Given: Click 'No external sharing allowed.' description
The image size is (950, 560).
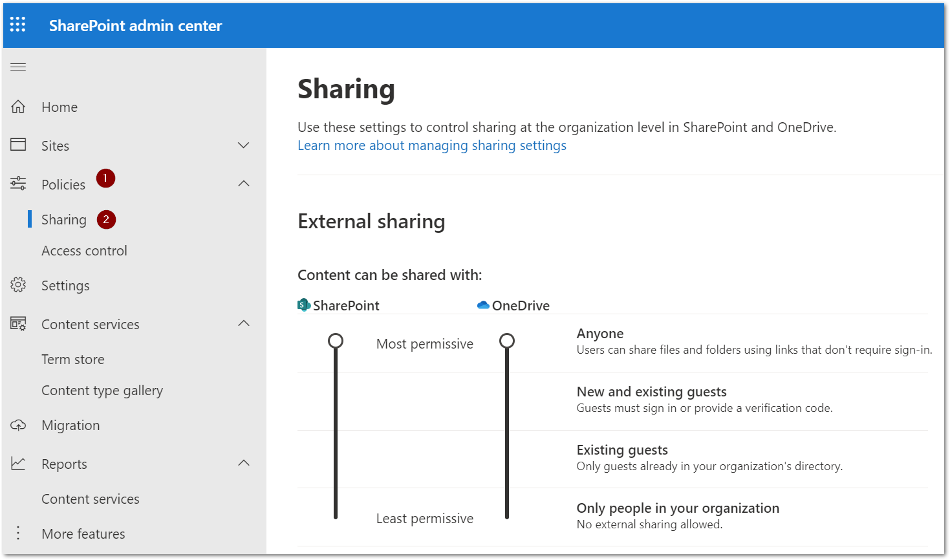Looking at the screenshot, I should [x=649, y=524].
